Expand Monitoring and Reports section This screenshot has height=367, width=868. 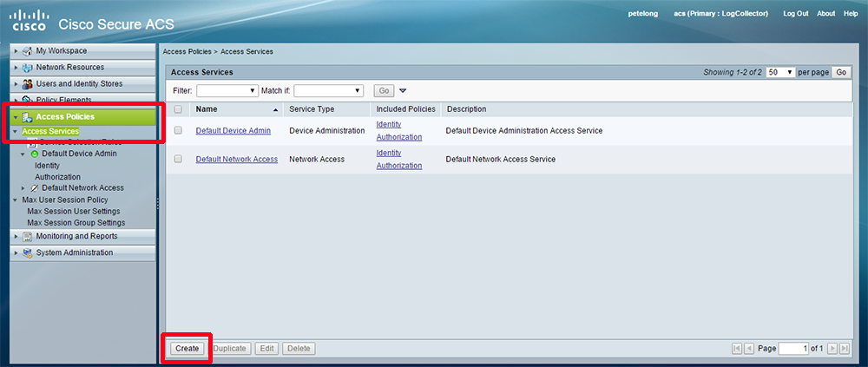click(16, 236)
